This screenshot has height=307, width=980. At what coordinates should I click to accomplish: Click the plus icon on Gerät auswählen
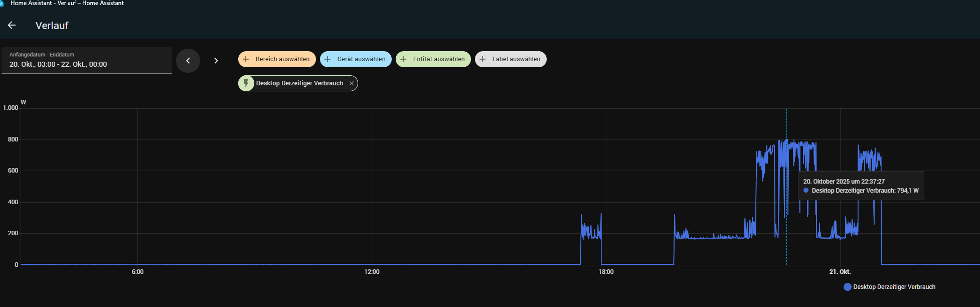(x=328, y=59)
